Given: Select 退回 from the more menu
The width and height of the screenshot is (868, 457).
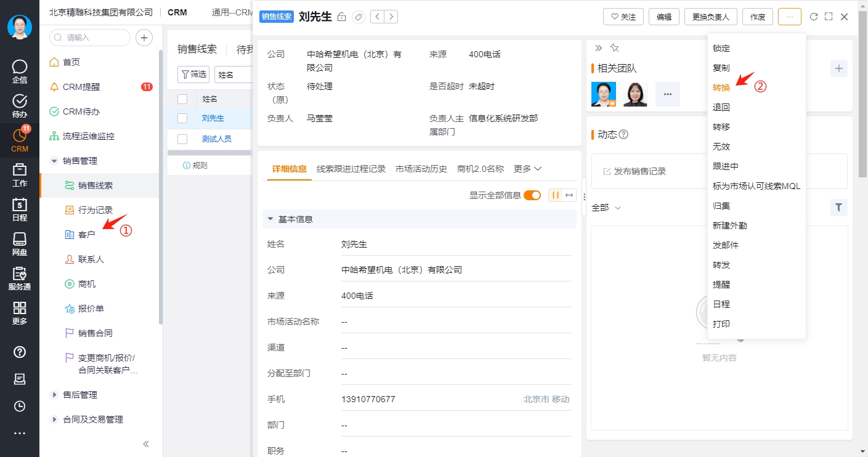Looking at the screenshot, I should click(721, 107).
